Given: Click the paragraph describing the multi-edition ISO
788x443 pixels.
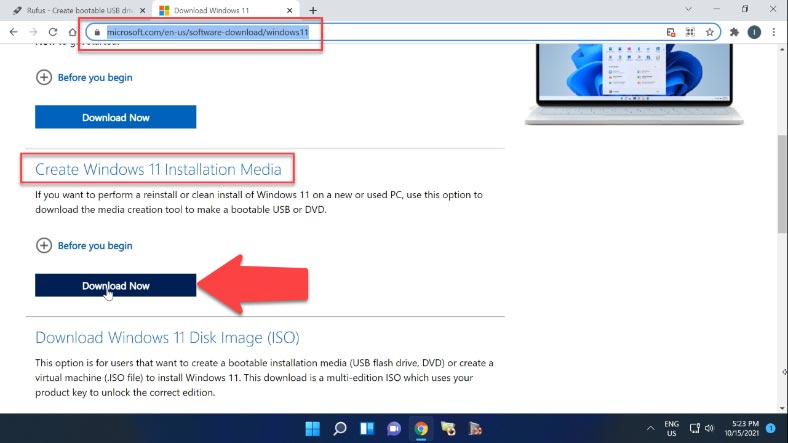Looking at the screenshot, I should 264,378.
